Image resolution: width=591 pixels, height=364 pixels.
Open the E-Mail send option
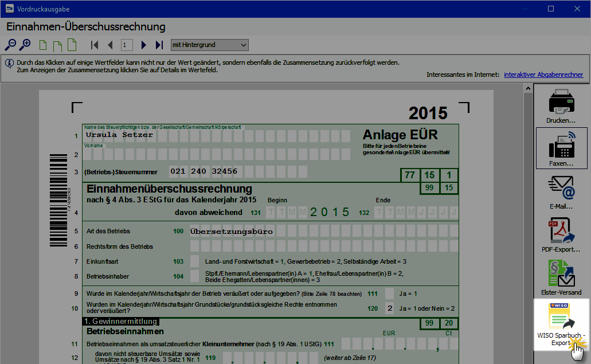[561, 192]
